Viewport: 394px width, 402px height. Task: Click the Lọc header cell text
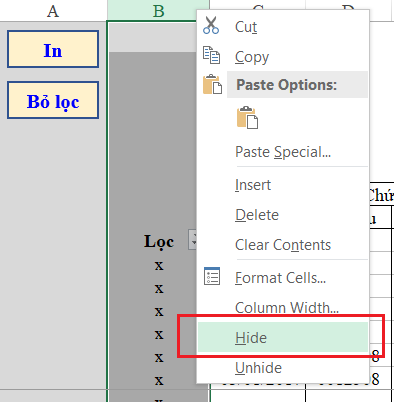point(159,241)
